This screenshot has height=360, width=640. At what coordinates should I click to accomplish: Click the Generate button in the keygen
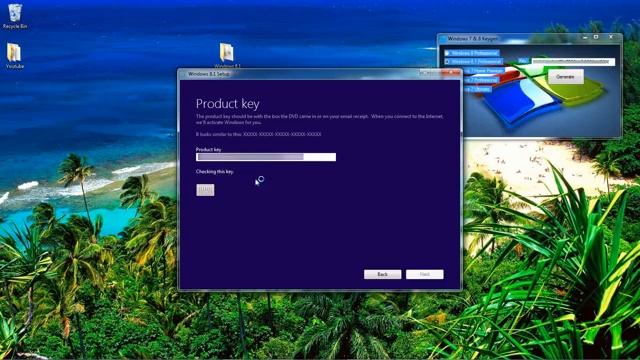[565, 77]
